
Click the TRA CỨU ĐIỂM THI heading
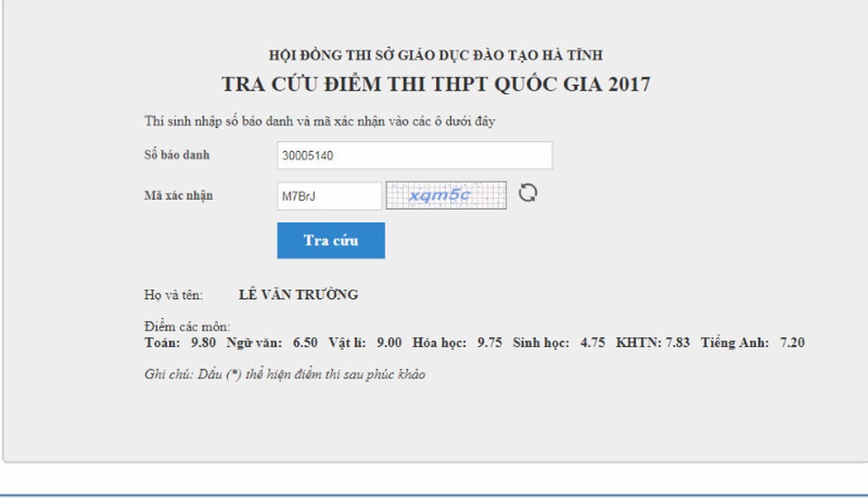point(435,85)
